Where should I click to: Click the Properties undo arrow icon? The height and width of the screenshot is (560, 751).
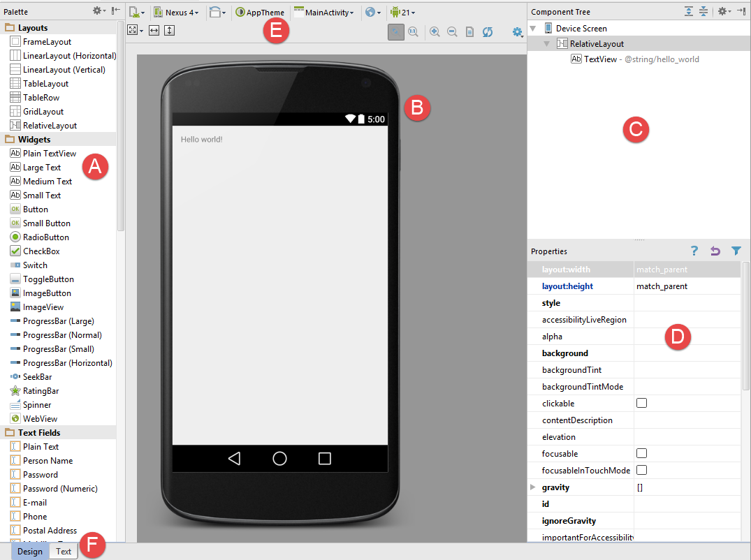click(x=715, y=251)
